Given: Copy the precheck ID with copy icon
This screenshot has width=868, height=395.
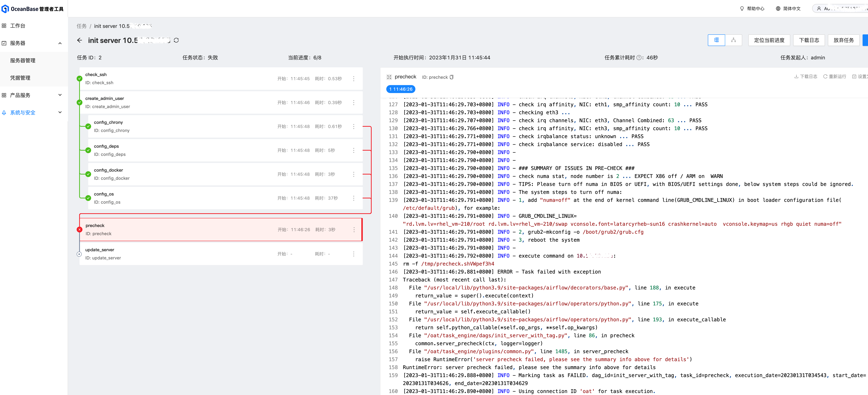Looking at the screenshot, I should pos(452,77).
